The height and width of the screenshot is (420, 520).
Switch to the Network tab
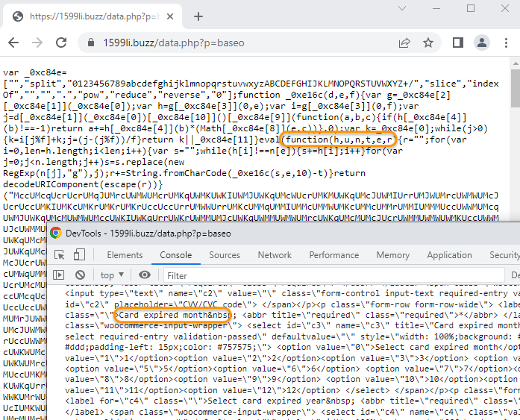(x=275, y=255)
